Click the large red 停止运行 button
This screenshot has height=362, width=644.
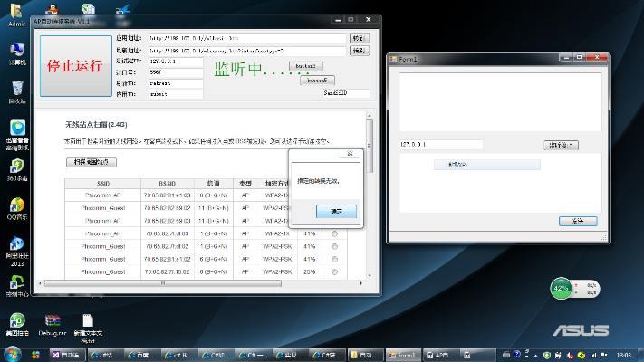pyautogui.click(x=75, y=66)
